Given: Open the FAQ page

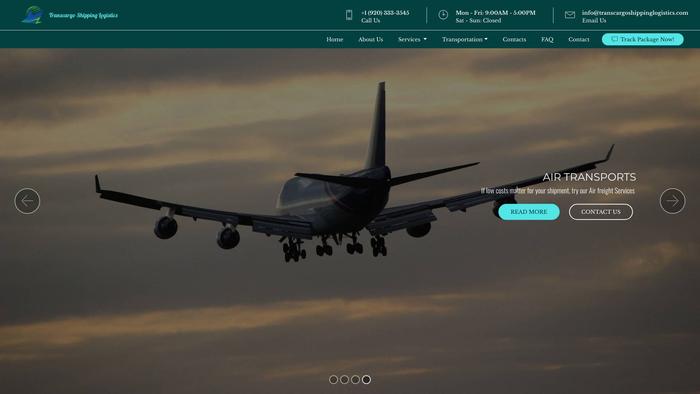Looking at the screenshot, I should [x=547, y=39].
